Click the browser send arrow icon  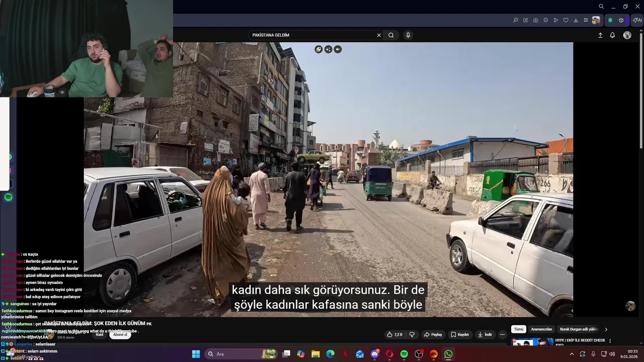(555, 20)
